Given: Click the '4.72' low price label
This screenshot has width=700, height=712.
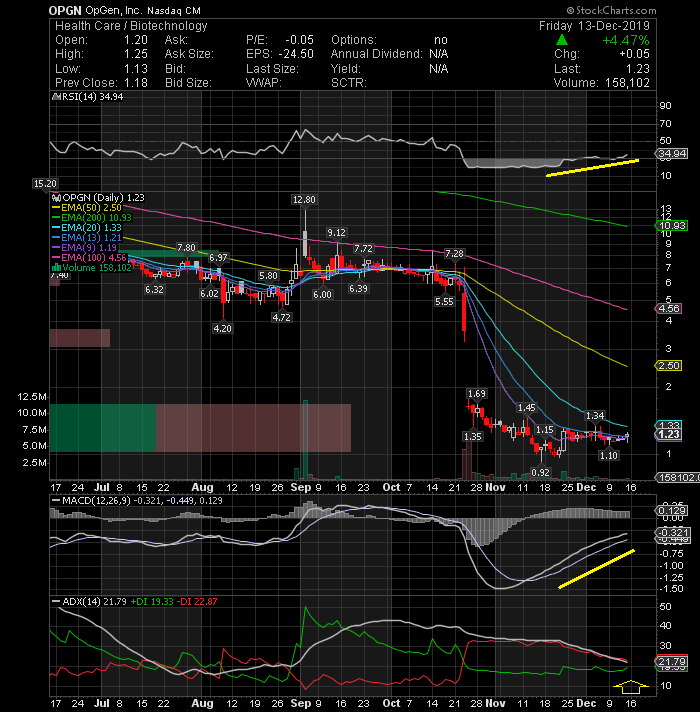Looking at the screenshot, I should 281,317.
